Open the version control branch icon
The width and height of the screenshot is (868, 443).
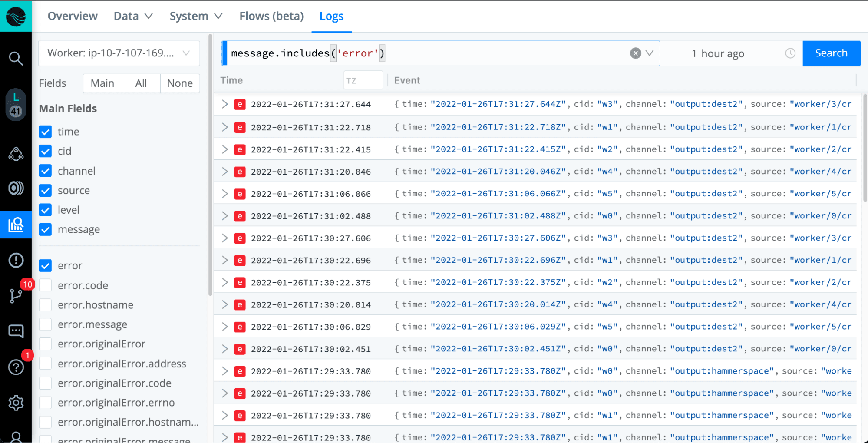(16, 296)
